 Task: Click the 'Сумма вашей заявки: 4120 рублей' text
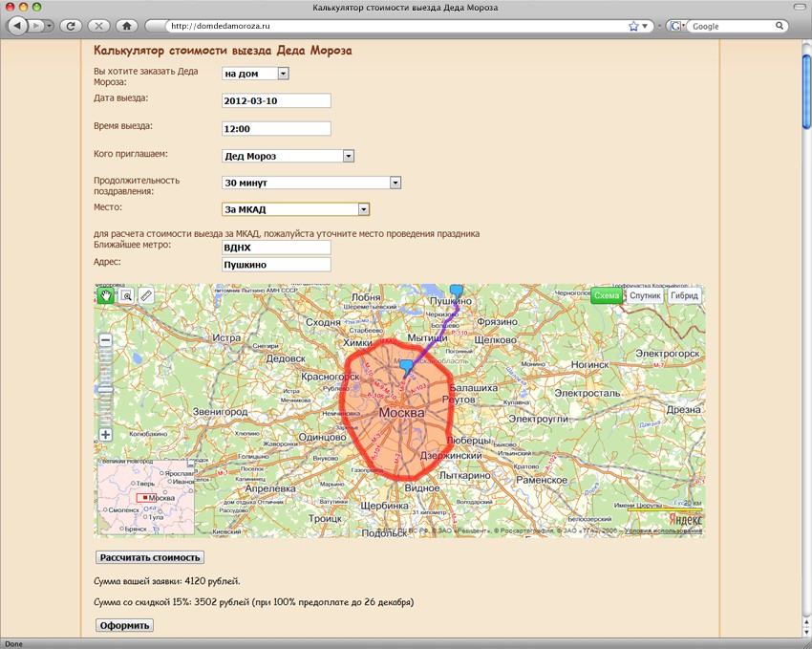(x=167, y=581)
